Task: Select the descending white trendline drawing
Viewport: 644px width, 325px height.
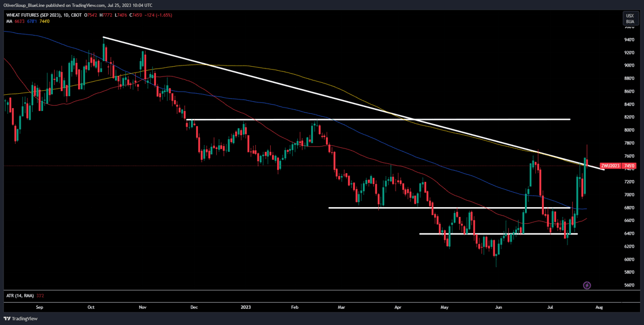Action: pyautogui.click(x=353, y=103)
